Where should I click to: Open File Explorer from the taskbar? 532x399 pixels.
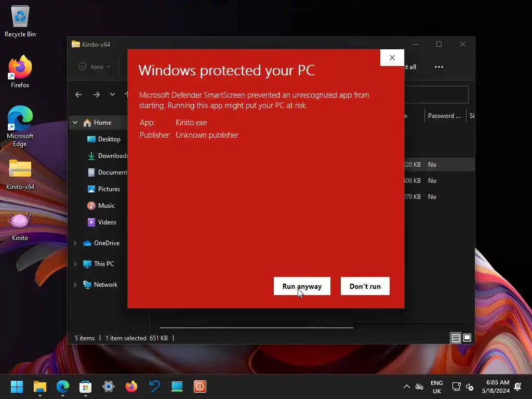pos(39,387)
